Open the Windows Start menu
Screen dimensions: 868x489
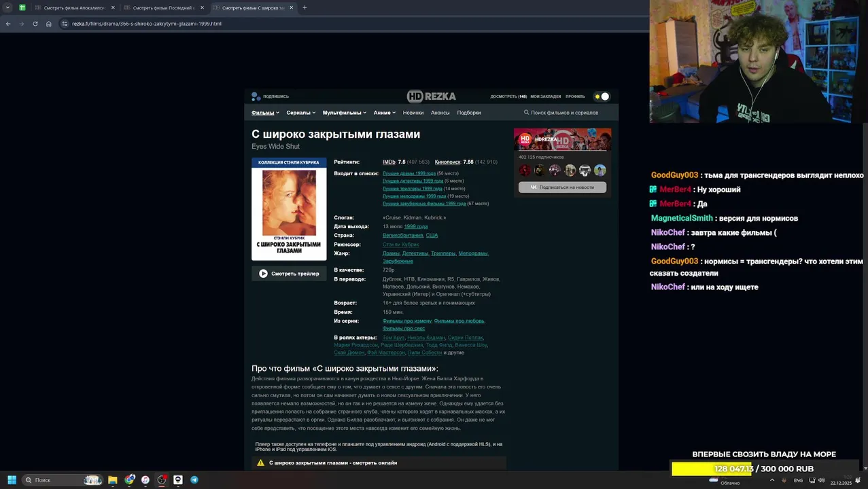12,480
